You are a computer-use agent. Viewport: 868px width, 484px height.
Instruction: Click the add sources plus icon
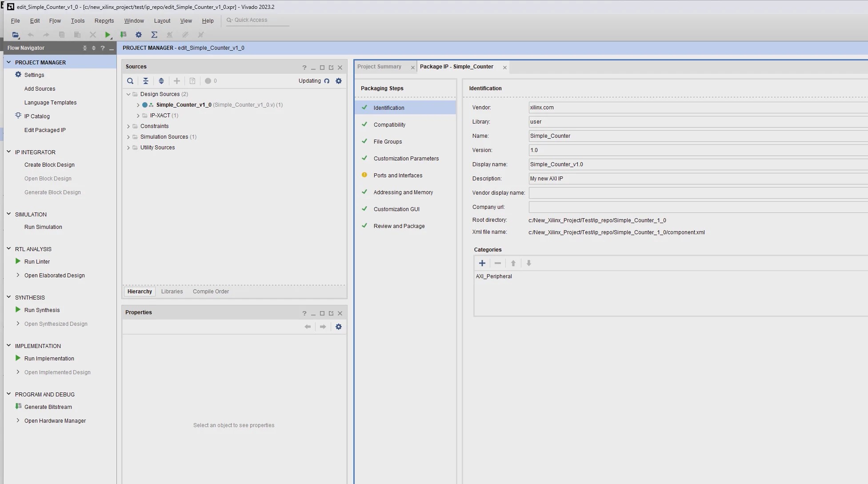tap(177, 81)
